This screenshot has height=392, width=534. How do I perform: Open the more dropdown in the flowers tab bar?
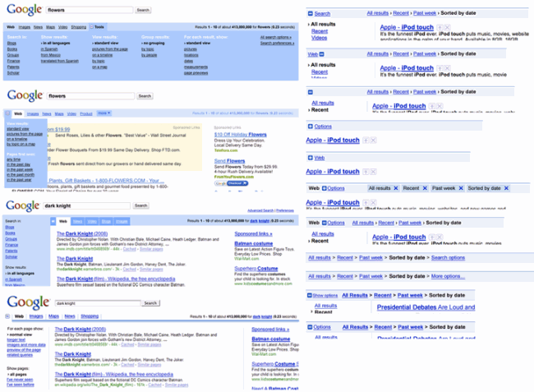pos(104,113)
